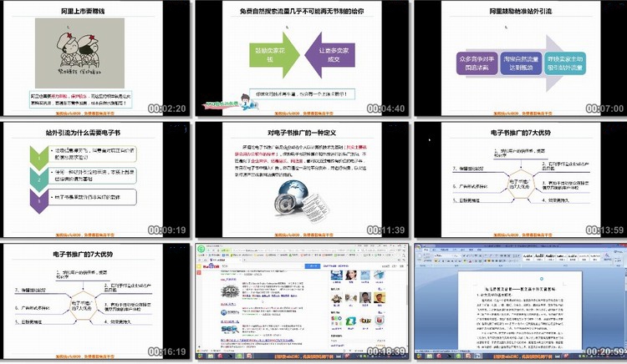Click the green 360 browser logo icon
This screenshot has height=364, width=627.
201,248
